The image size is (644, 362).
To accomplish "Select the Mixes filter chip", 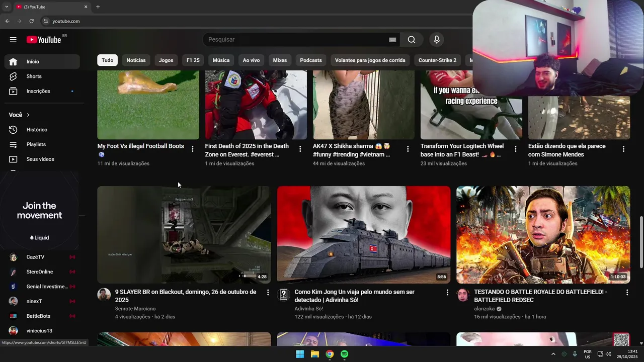I will 280,60.
